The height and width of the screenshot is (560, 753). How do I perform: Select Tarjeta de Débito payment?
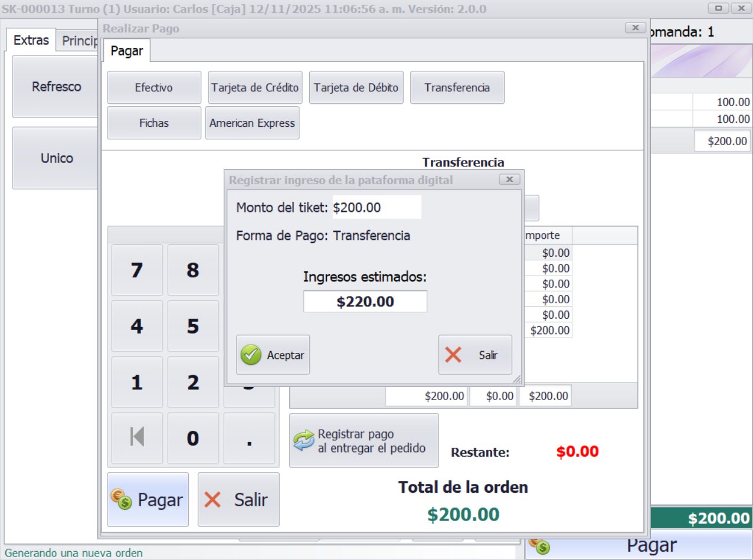pos(356,87)
